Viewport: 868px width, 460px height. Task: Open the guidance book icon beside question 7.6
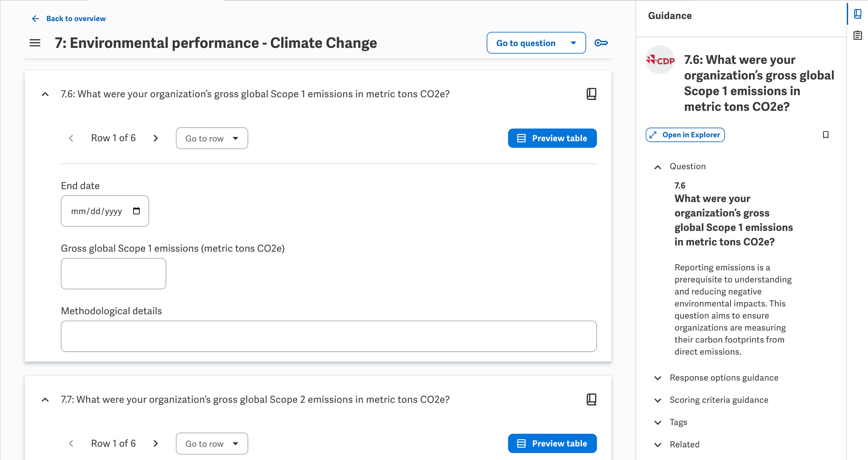[x=591, y=94]
